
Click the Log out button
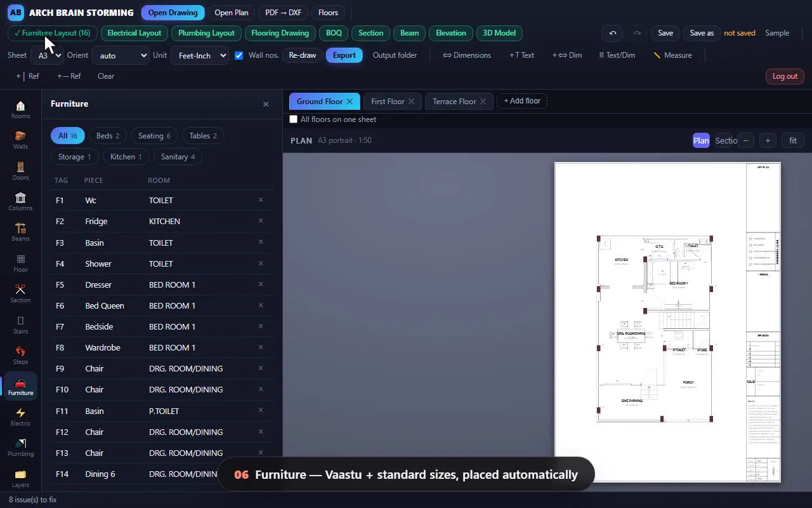[x=785, y=76]
